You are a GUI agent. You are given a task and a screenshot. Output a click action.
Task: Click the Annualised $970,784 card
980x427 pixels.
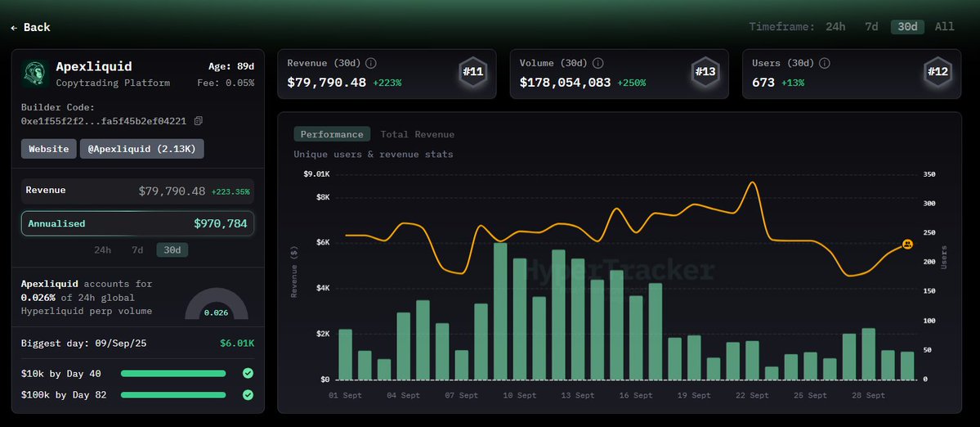pos(137,223)
